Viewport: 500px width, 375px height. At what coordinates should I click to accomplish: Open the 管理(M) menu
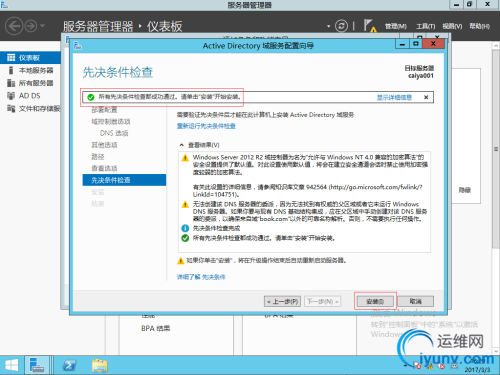pyautogui.click(x=396, y=26)
